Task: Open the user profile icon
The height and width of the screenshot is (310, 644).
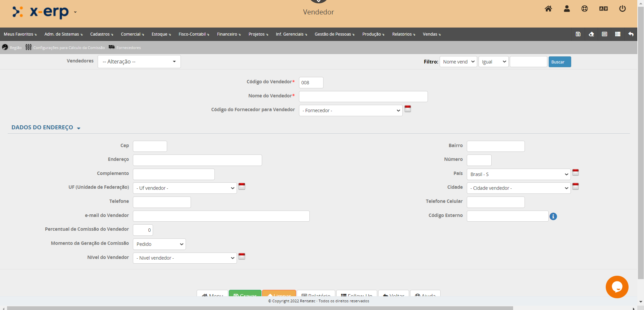Action: coord(566,9)
